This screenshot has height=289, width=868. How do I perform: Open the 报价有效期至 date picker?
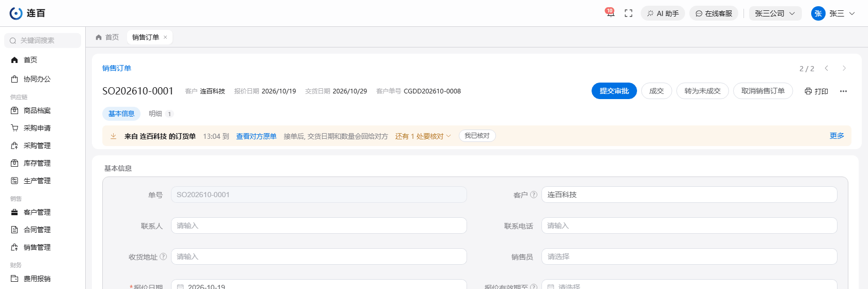coord(689,285)
